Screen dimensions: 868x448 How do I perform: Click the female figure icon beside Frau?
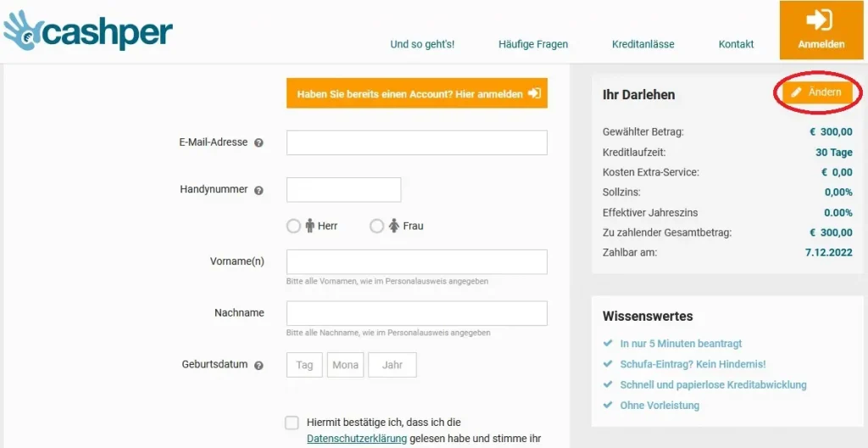(393, 227)
